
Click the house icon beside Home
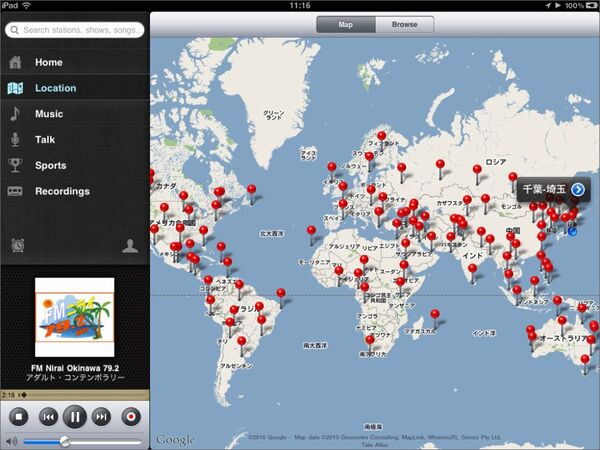tap(15, 62)
